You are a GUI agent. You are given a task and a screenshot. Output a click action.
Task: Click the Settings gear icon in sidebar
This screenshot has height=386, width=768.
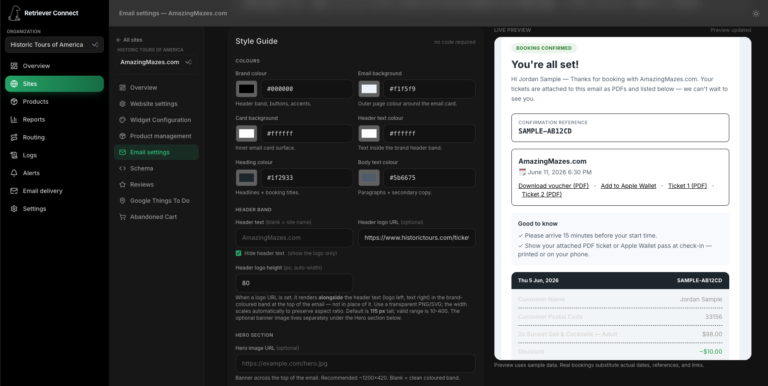(x=14, y=209)
